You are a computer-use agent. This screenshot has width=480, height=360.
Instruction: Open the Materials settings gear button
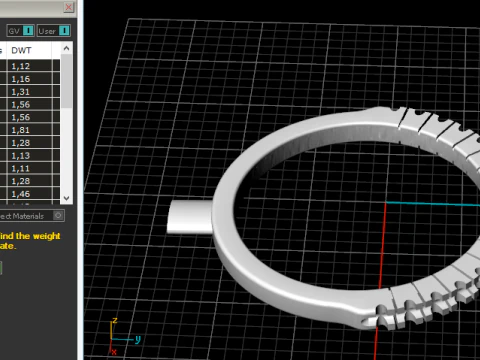point(58,216)
